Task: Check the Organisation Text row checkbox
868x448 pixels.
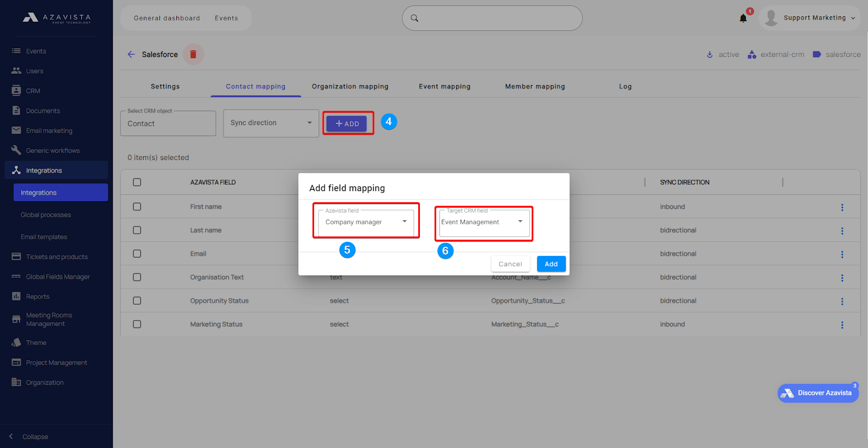Action: (137, 277)
